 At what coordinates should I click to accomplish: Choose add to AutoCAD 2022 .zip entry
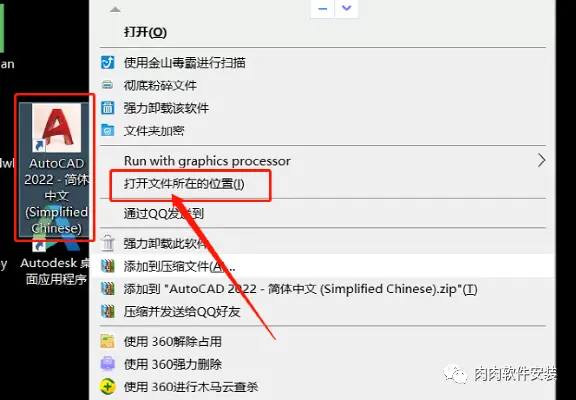300,289
